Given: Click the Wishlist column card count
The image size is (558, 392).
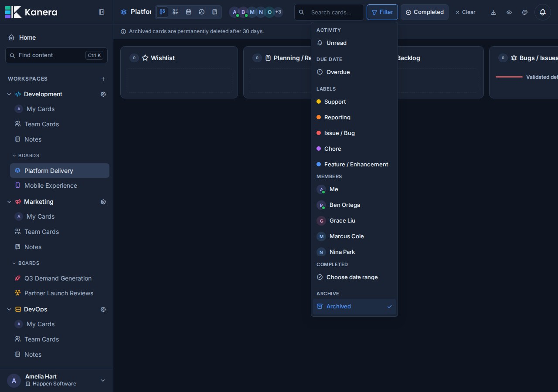Looking at the screenshot, I should point(134,58).
